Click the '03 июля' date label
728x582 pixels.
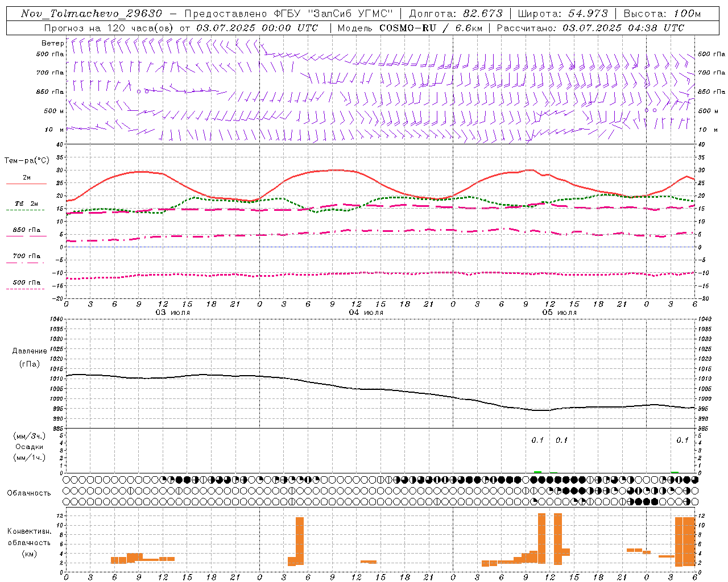point(173,313)
